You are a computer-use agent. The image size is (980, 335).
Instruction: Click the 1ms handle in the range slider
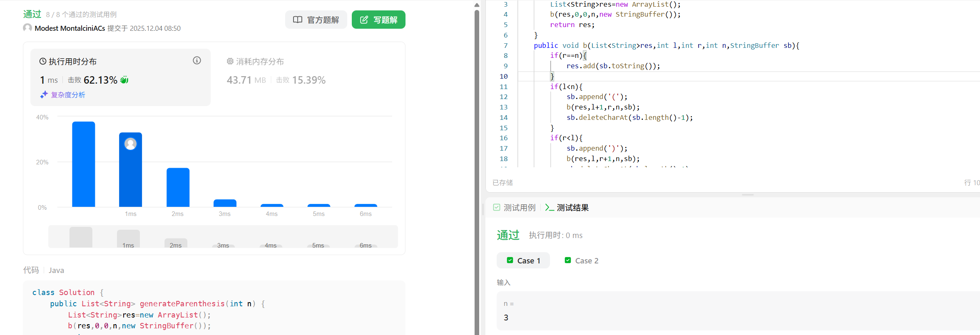point(128,239)
